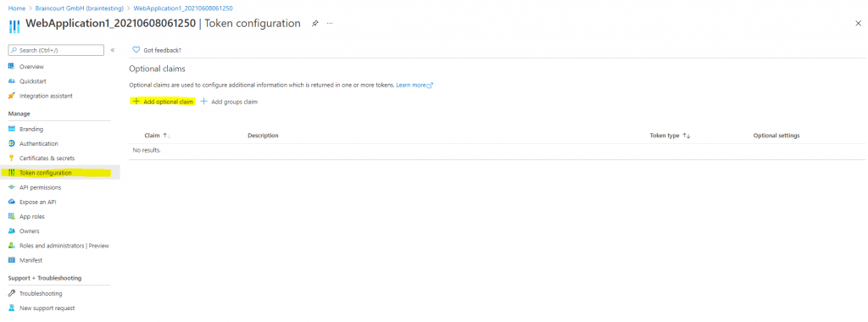Click the Certificates & secrets key icon
The width and height of the screenshot is (868, 322).
pyautogui.click(x=12, y=158)
